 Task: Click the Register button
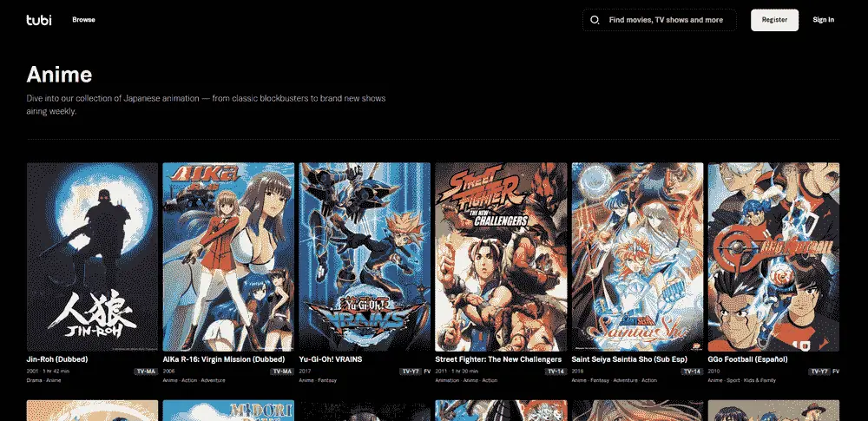coord(774,20)
